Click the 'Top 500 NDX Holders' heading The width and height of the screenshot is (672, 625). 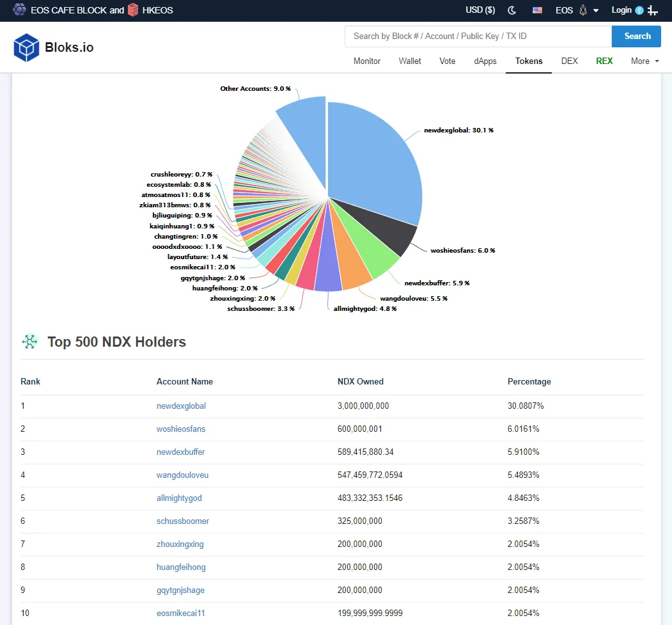[x=116, y=342]
